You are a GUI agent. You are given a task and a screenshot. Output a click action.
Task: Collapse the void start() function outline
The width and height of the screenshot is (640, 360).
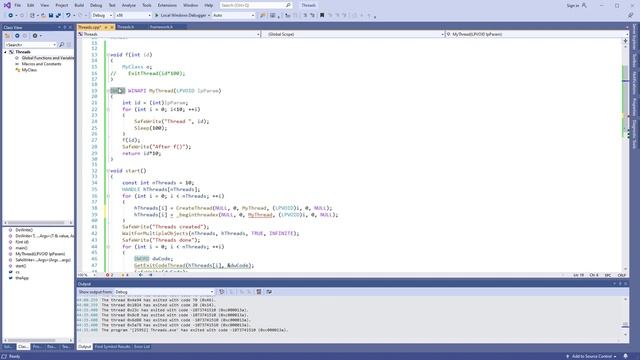[108, 171]
